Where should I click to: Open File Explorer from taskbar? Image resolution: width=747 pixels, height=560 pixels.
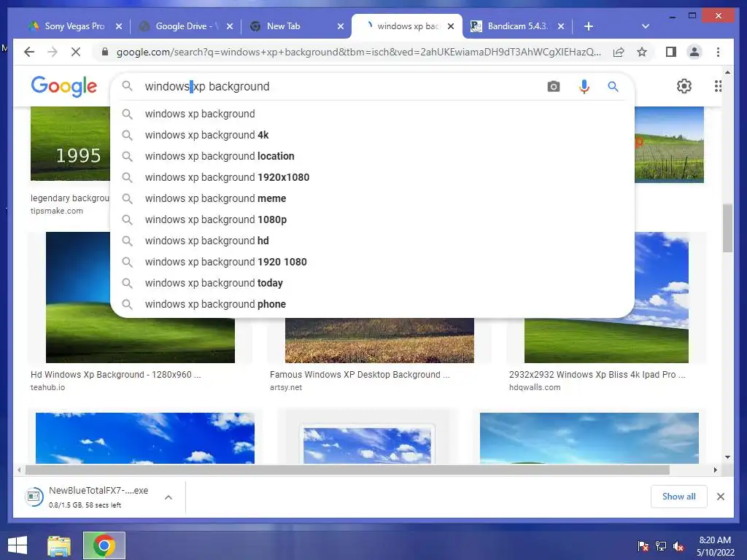coord(58,545)
